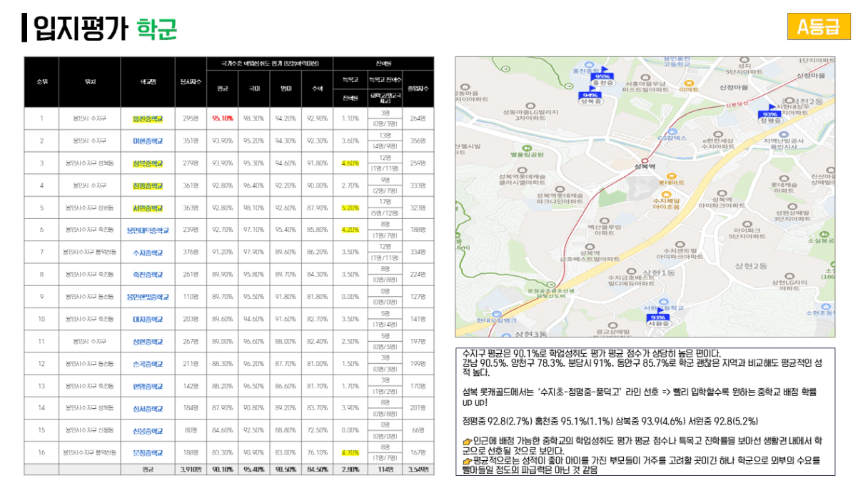Select 현암중학교 in table row 13
868x488 pixels.
coord(148,386)
